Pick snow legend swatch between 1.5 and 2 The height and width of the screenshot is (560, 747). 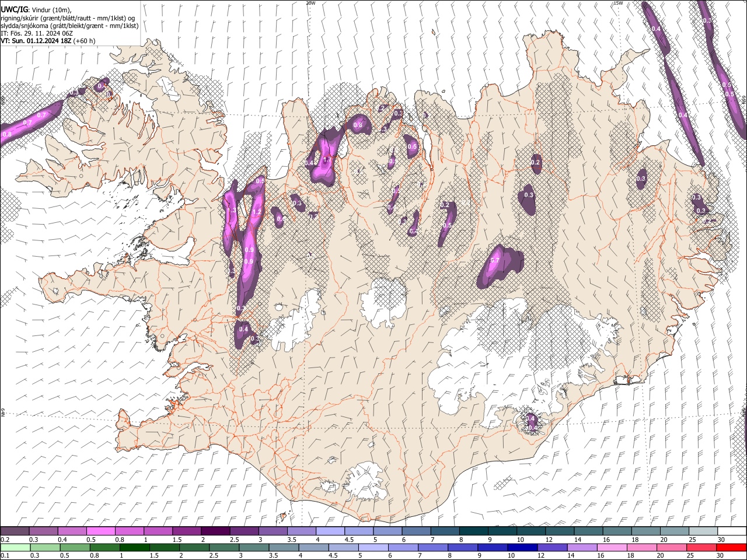pyautogui.click(x=187, y=531)
